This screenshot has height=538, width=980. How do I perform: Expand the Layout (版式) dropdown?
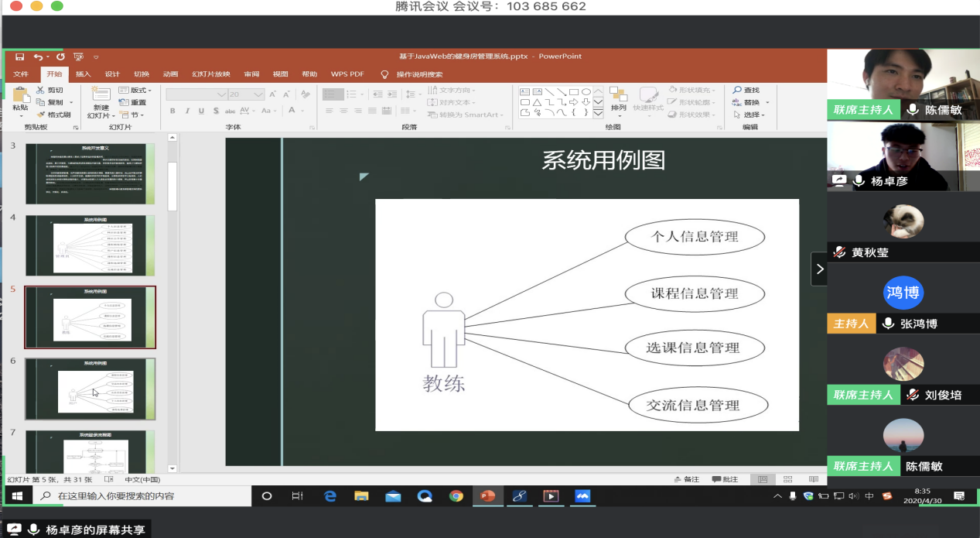141,91
